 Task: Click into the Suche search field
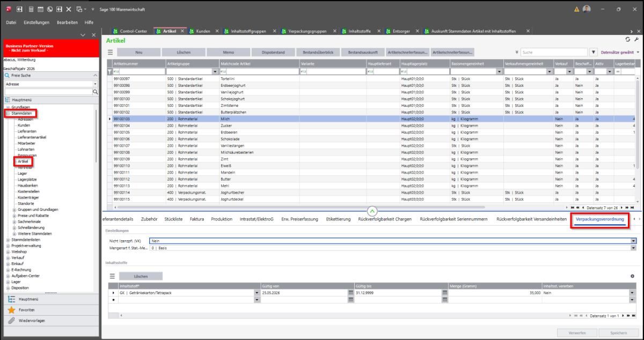tap(554, 52)
